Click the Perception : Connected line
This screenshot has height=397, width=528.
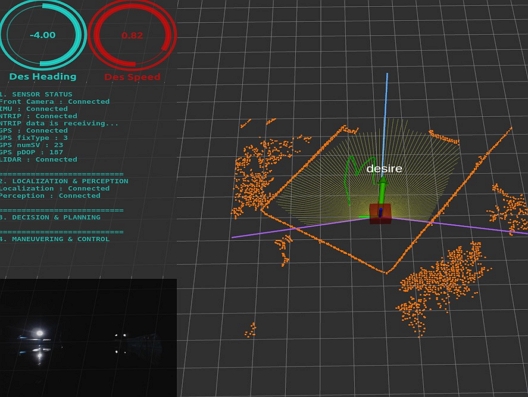50,196
